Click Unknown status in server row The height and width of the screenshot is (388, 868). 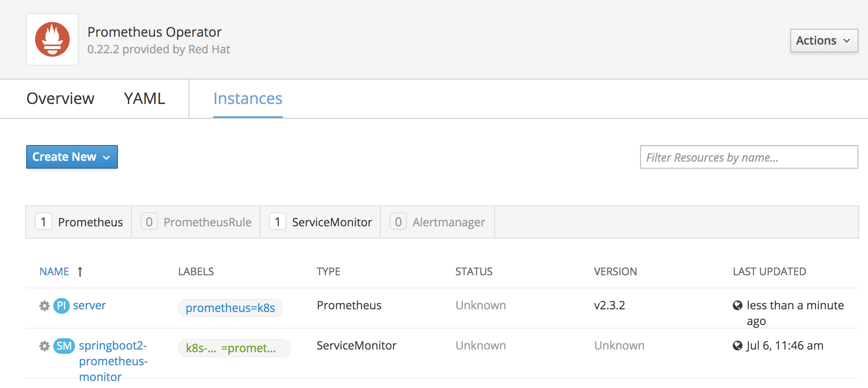(481, 305)
